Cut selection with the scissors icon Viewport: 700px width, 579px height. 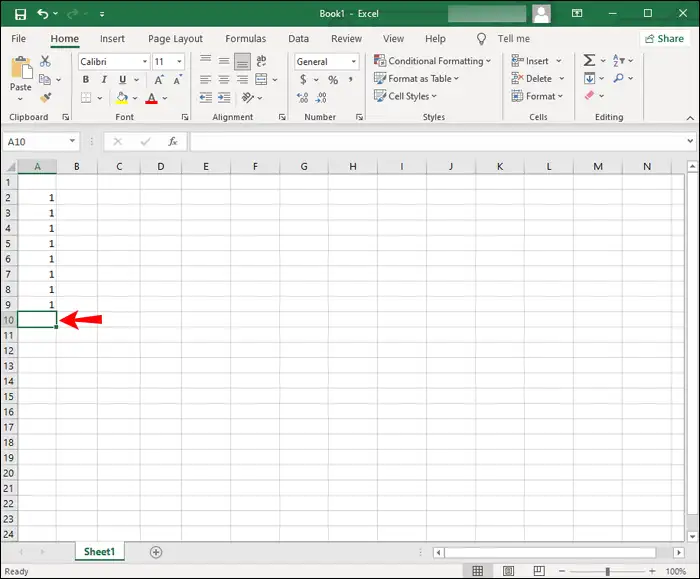tap(45, 61)
